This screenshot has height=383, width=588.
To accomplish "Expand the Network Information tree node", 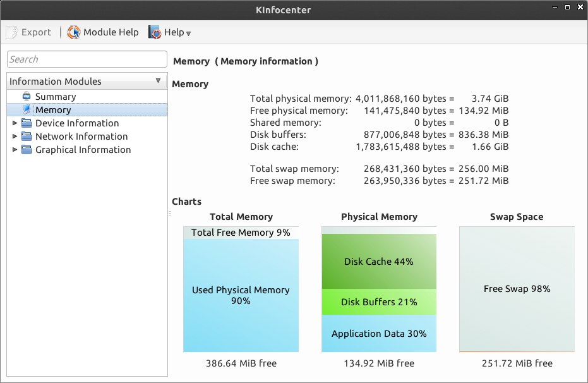I will pyautogui.click(x=15, y=137).
